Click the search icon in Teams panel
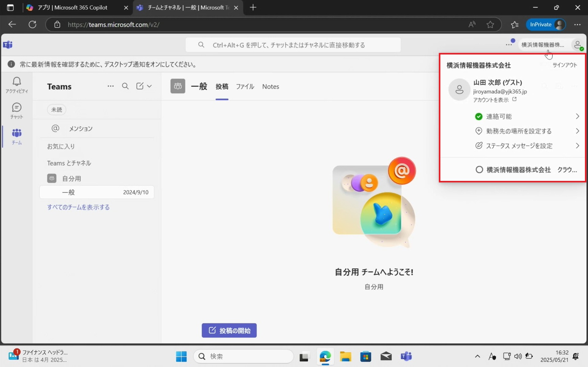This screenshot has height=367, width=588. [x=125, y=86]
